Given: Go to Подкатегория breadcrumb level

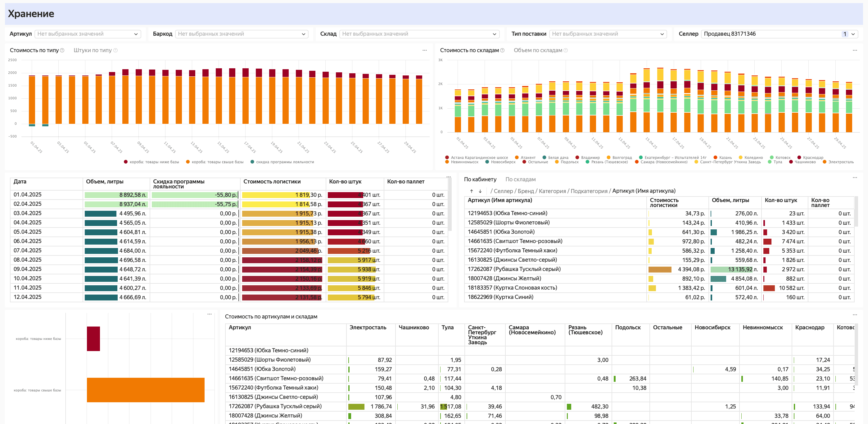Looking at the screenshot, I should coord(589,191).
